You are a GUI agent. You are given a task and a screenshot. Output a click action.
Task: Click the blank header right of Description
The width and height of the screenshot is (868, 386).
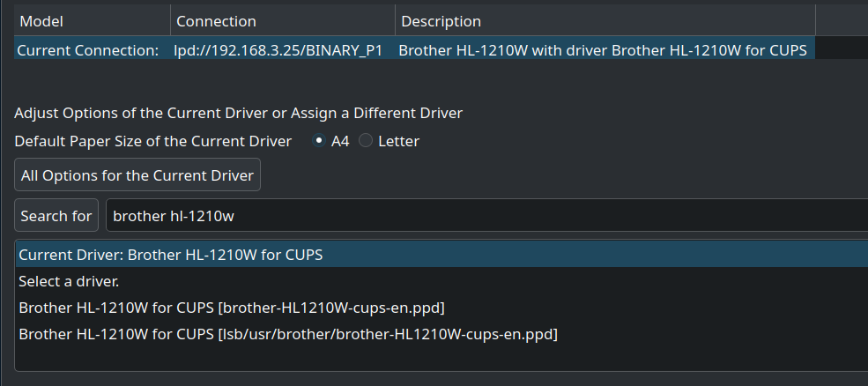(x=841, y=20)
